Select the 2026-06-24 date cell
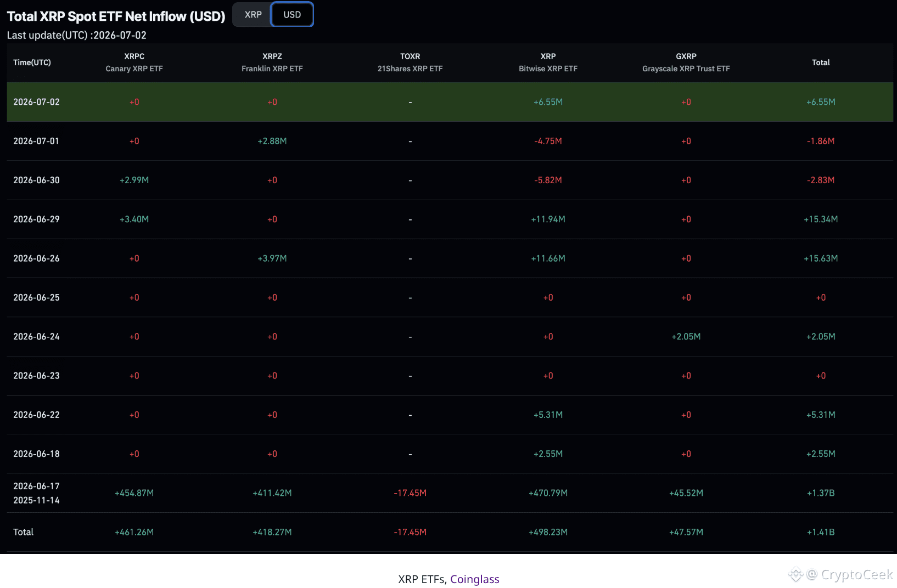The height and width of the screenshot is (588, 897). [x=36, y=337]
